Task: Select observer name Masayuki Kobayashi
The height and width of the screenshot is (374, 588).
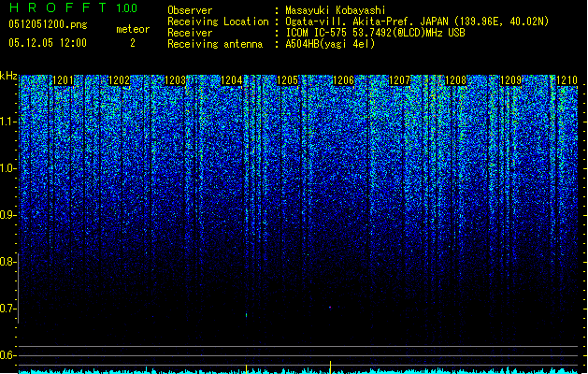Action: pyautogui.click(x=336, y=10)
